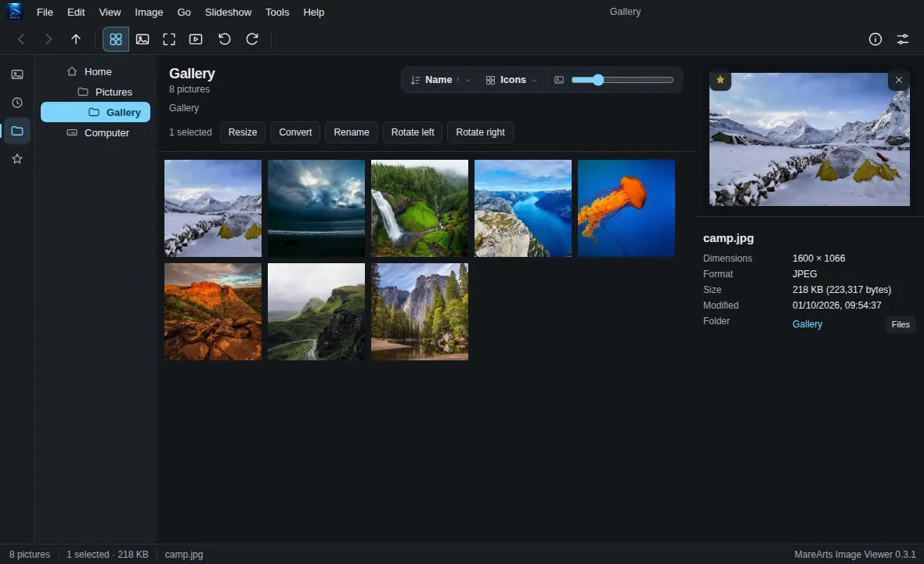Click the Rotate left button
924x564 pixels.
413,132
